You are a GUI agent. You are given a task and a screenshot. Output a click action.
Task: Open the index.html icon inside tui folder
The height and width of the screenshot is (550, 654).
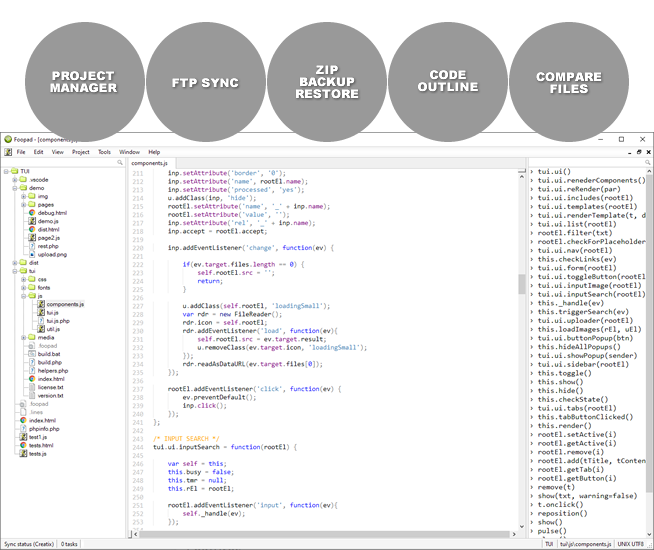[32, 379]
